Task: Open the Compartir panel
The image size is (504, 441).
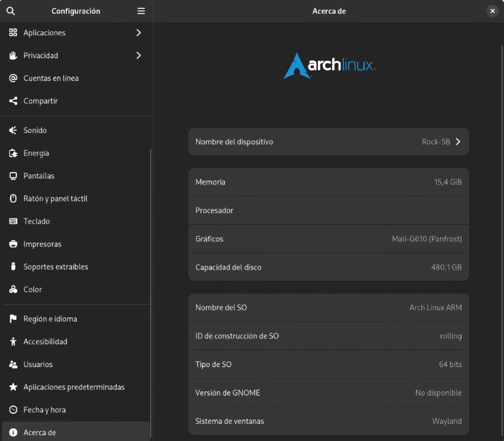Action: [76, 101]
